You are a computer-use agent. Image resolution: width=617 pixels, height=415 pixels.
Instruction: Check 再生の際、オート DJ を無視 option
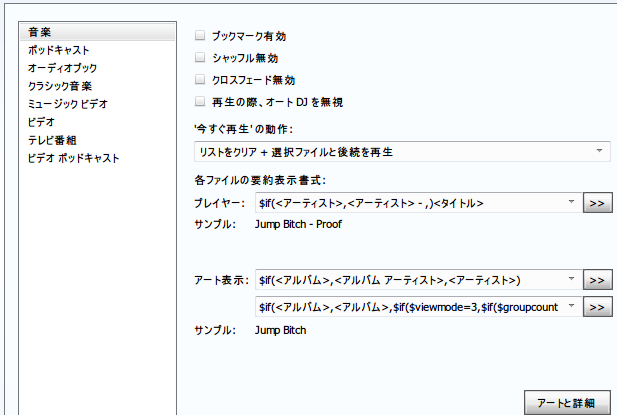point(200,101)
